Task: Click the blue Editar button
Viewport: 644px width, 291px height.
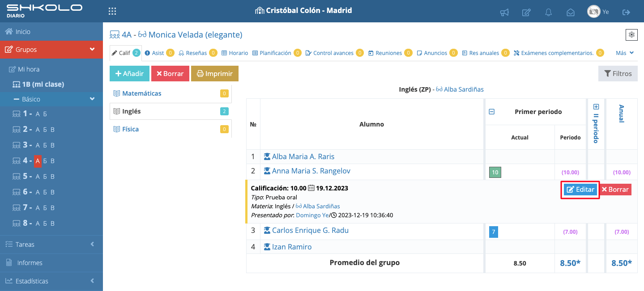Action: tap(580, 190)
